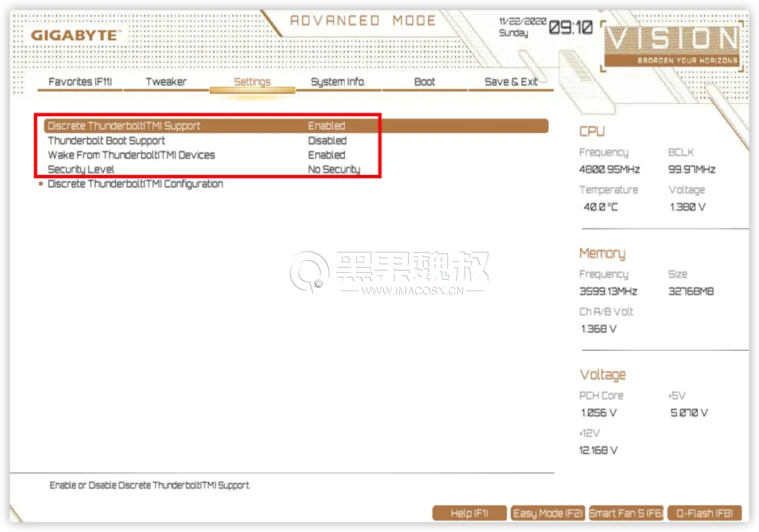Select Thunderbolt Boot Support option
The image size is (759, 532).
(x=107, y=141)
